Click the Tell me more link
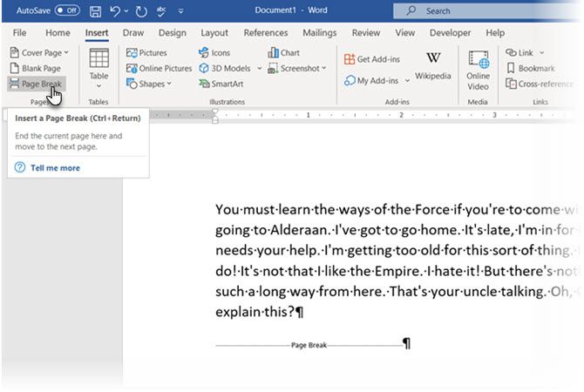This screenshot has width=584, height=392. [x=55, y=167]
